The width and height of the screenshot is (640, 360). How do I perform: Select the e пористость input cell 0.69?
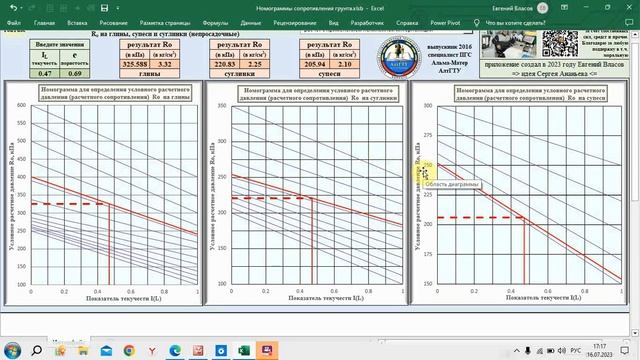pos(75,73)
